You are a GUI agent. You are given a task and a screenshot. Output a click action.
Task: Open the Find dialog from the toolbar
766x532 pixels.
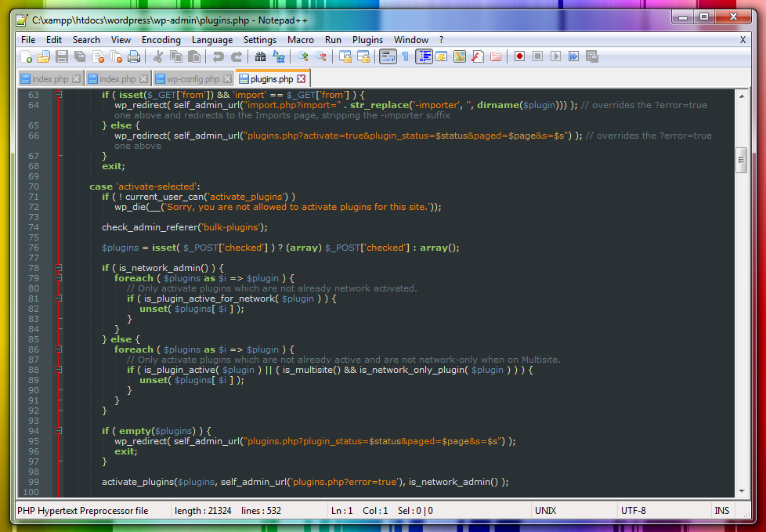[261, 56]
